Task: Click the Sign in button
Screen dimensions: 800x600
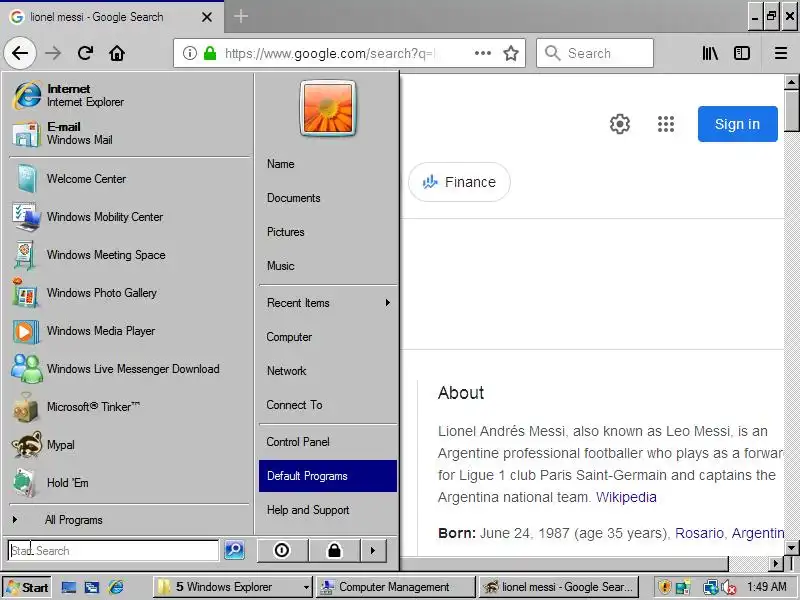Action: click(737, 124)
